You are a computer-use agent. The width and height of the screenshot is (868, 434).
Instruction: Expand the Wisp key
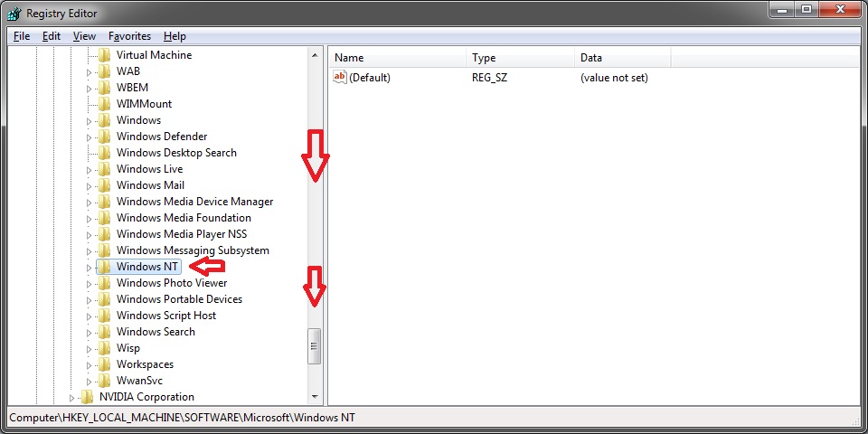tap(89, 349)
